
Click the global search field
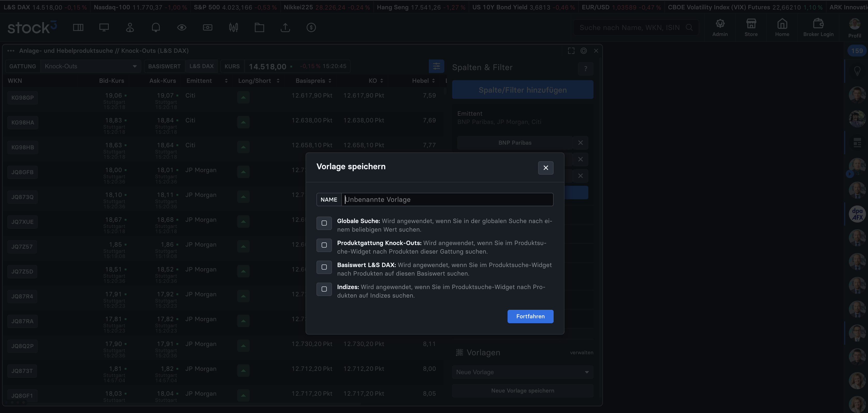(x=635, y=28)
